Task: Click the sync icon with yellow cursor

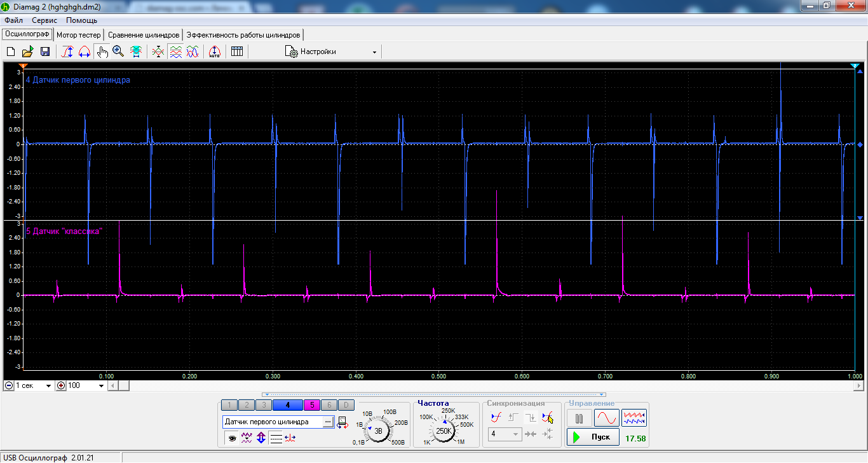Action: click(548, 418)
